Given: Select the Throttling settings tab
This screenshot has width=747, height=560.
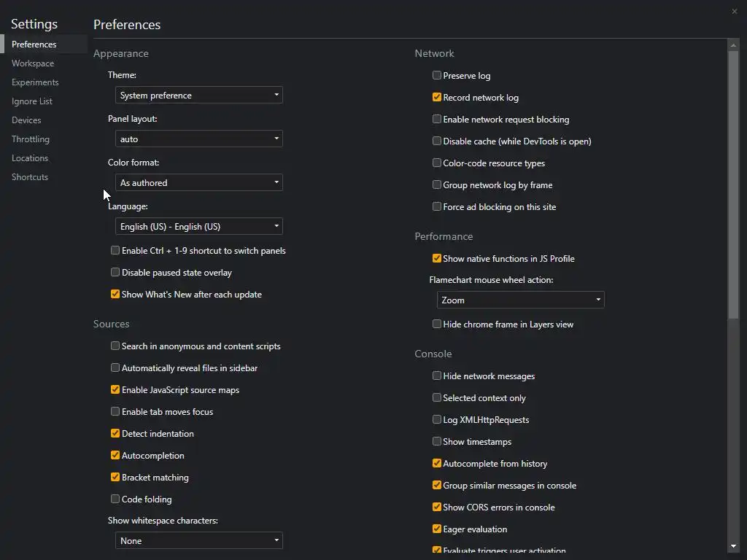Looking at the screenshot, I should pos(31,139).
